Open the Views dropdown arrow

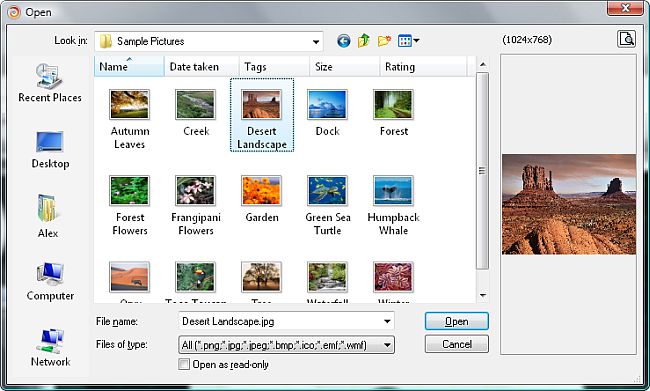tap(416, 41)
